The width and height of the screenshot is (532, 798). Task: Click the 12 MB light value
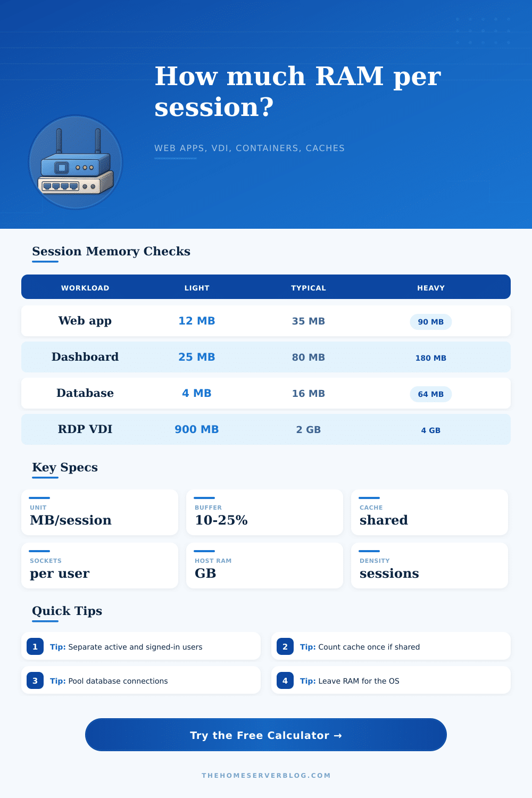(197, 321)
